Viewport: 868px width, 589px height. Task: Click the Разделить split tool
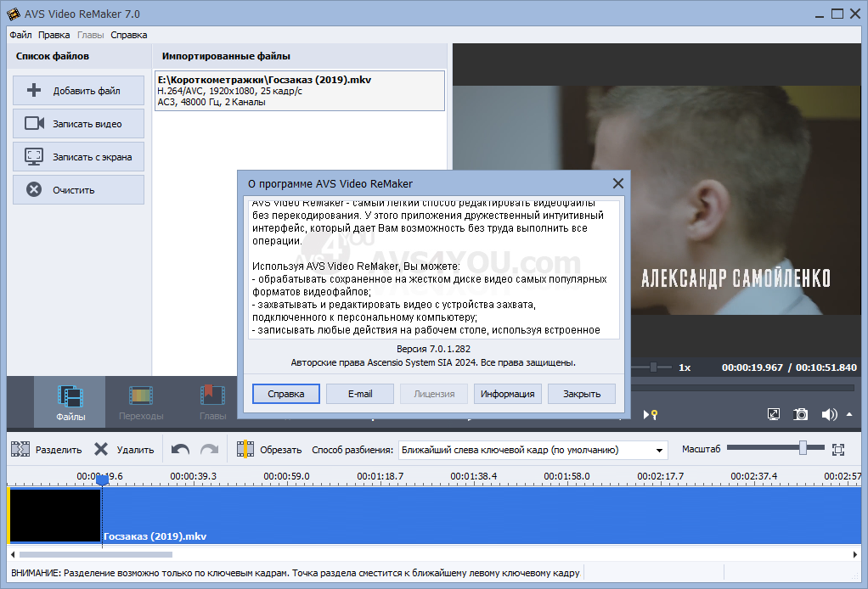coord(47,450)
